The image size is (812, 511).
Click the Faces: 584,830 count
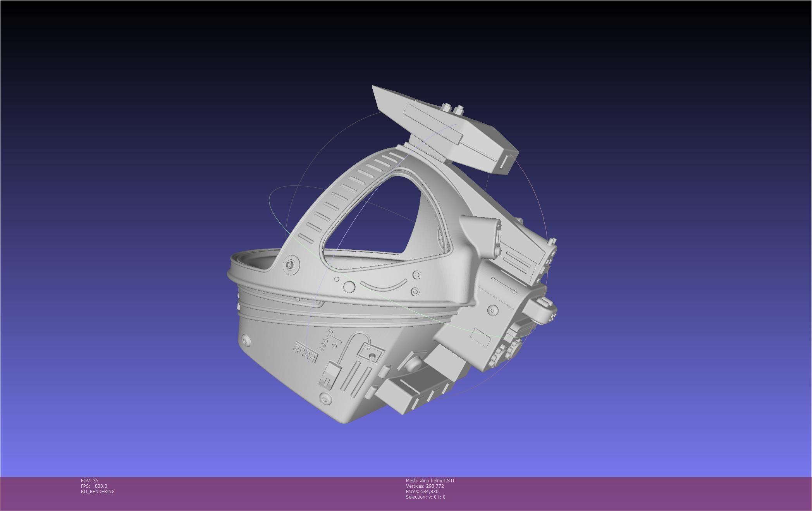422,491
